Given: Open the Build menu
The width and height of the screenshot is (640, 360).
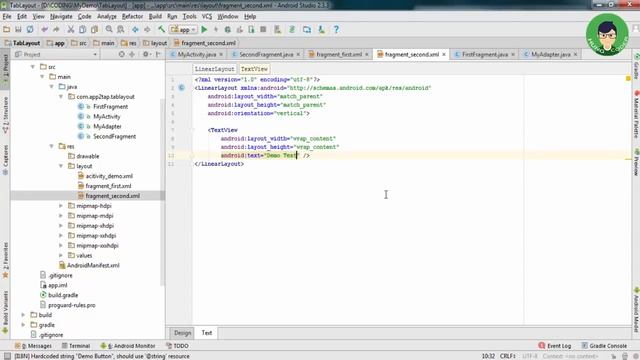Looking at the screenshot, I should pos(155,16).
